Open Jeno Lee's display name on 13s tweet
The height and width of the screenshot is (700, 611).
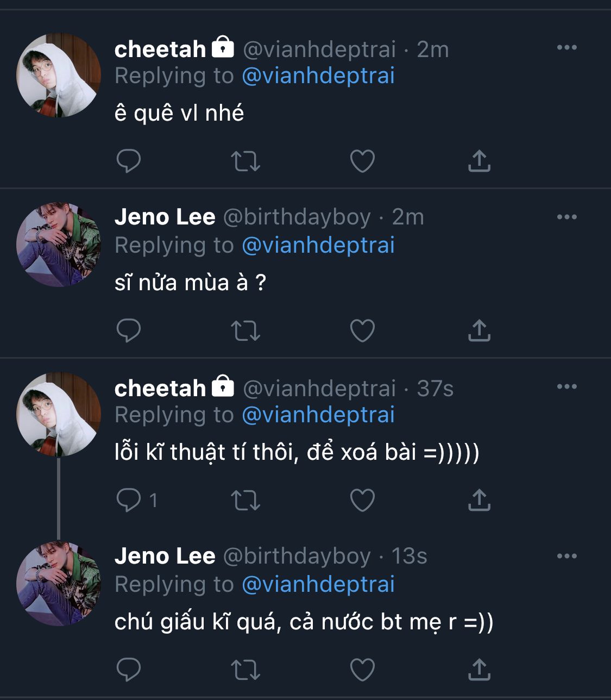[x=165, y=556]
